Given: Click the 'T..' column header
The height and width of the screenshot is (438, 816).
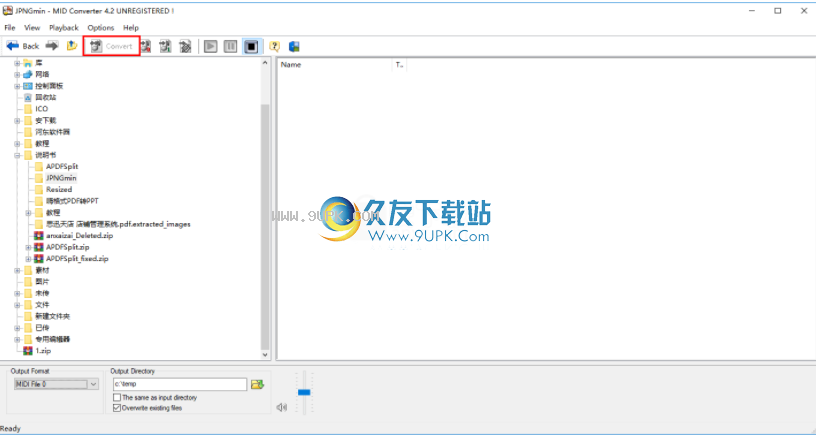Looking at the screenshot, I should click(399, 65).
